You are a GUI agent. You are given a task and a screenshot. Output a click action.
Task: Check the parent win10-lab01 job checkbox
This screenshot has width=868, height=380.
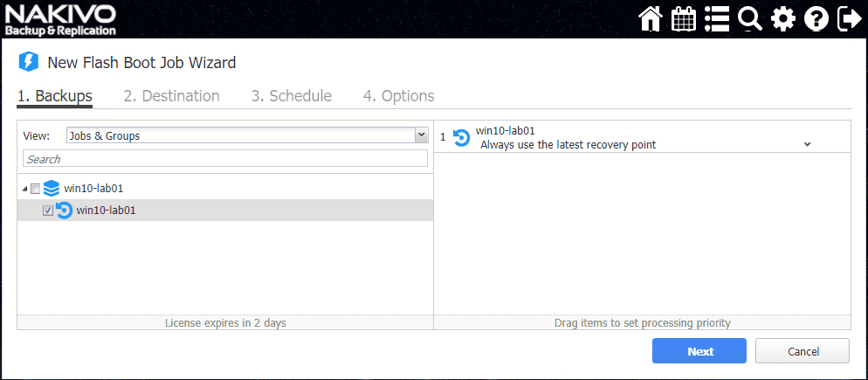35,189
